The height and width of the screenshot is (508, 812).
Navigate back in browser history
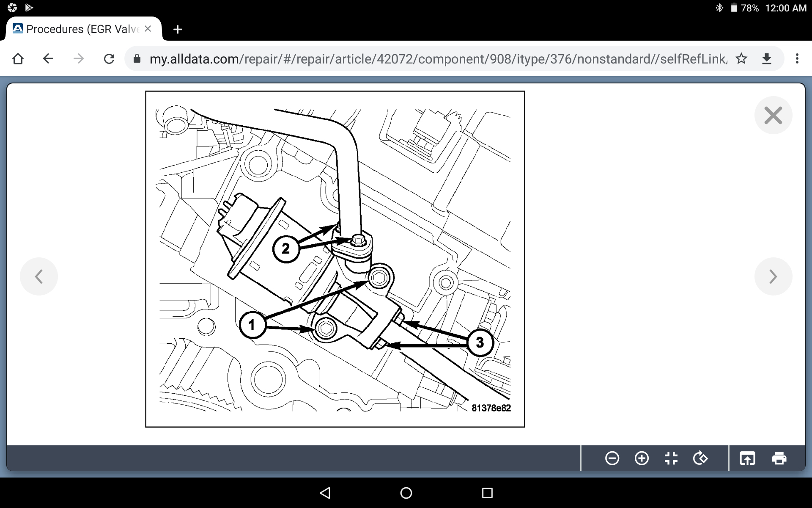click(48, 58)
